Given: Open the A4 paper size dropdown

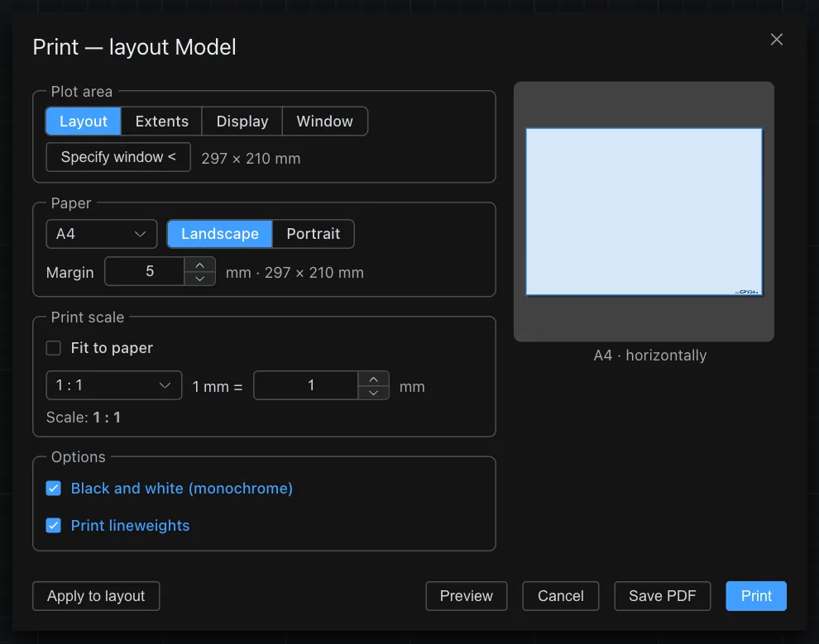Looking at the screenshot, I should click(x=101, y=234).
